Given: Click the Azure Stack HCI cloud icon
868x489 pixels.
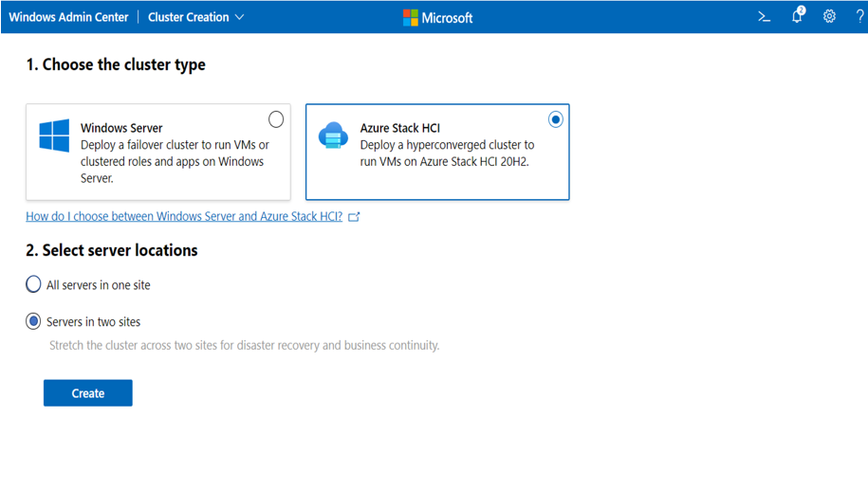Looking at the screenshot, I should click(x=333, y=136).
